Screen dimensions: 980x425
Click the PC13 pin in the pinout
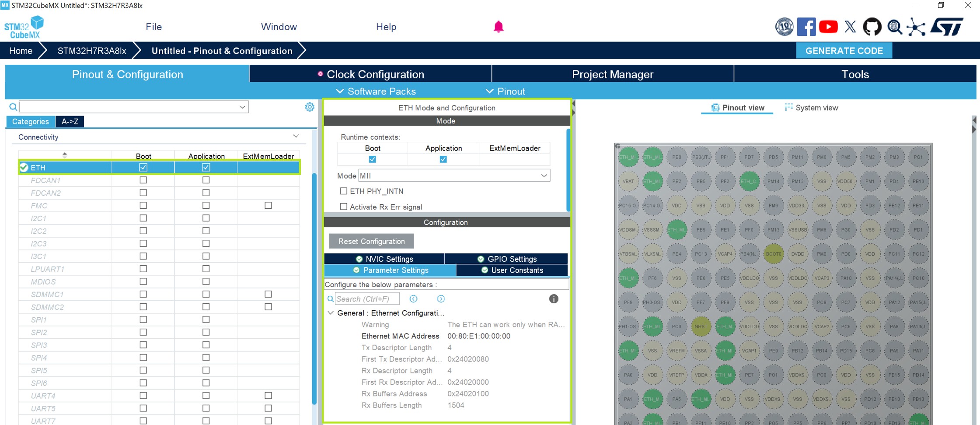(701, 254)
